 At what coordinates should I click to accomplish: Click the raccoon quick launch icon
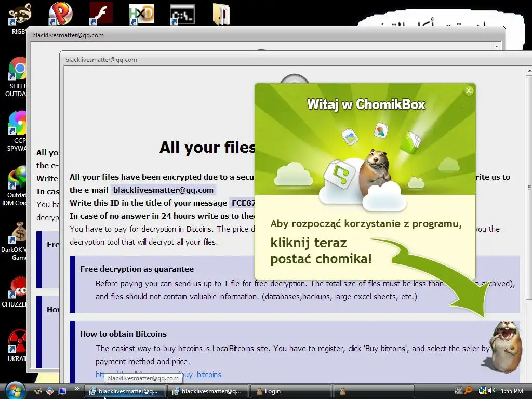point(38,391)
